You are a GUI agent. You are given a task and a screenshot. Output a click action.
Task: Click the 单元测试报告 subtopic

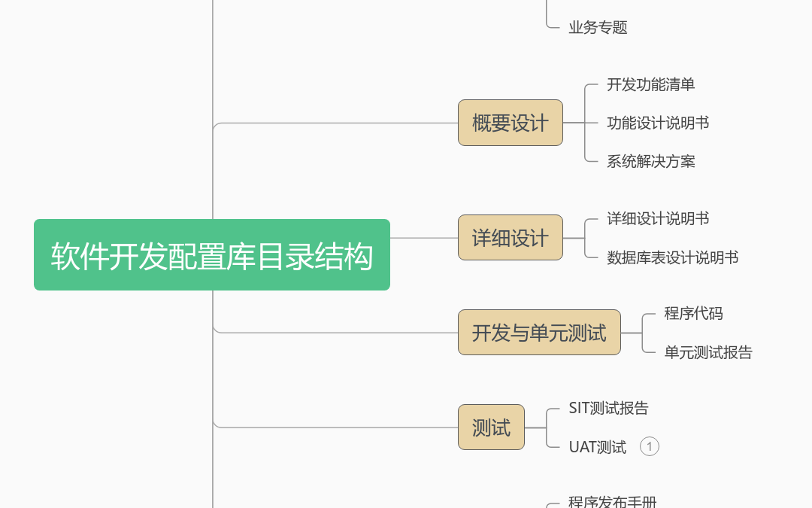click(x=708, y=352)
